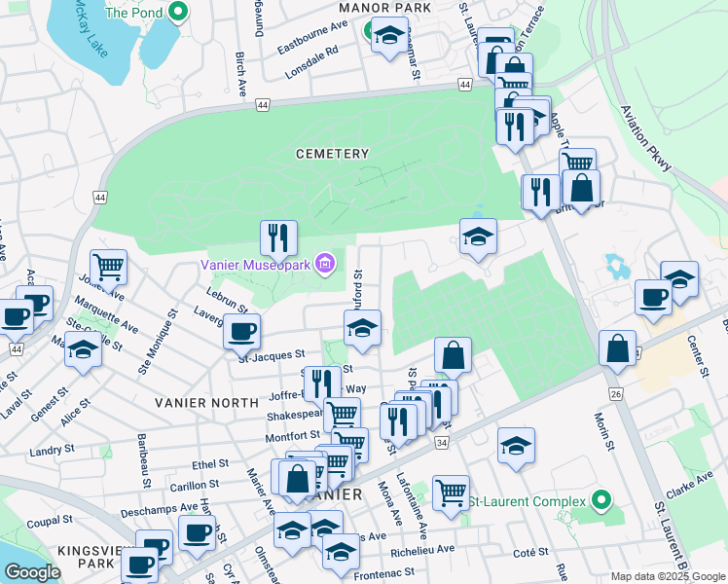Click the shopping bag marker near Brittany Dr
This screenshot has width=728, height=584.
point(581,188)
